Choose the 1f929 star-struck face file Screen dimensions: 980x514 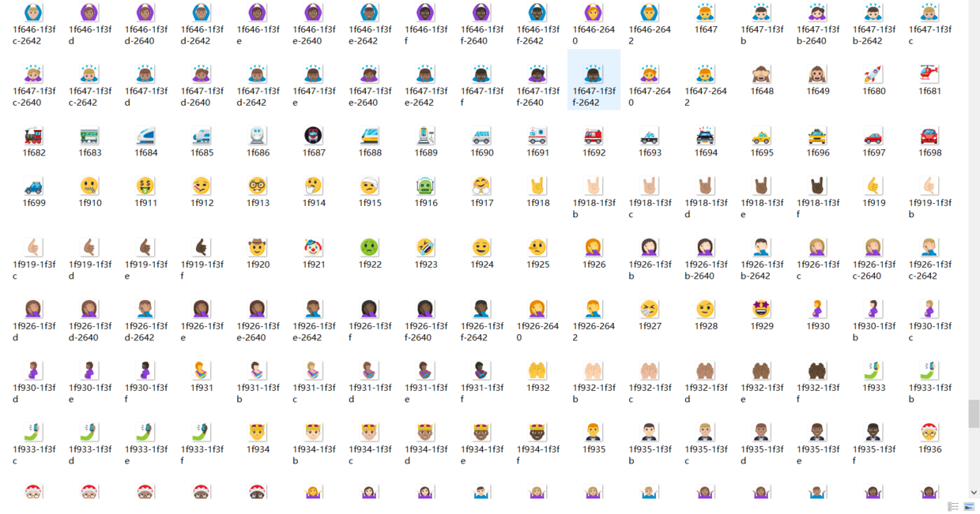click(762, 316)
